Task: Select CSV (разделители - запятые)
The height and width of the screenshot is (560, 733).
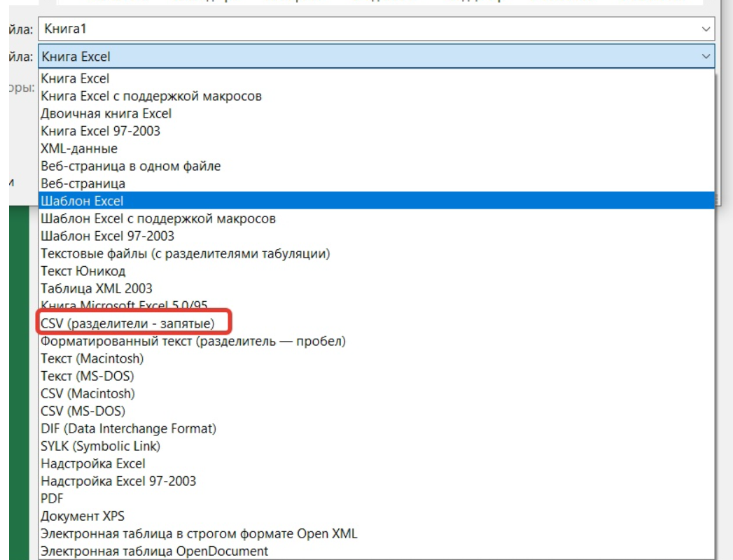Action: coord(377,323)
